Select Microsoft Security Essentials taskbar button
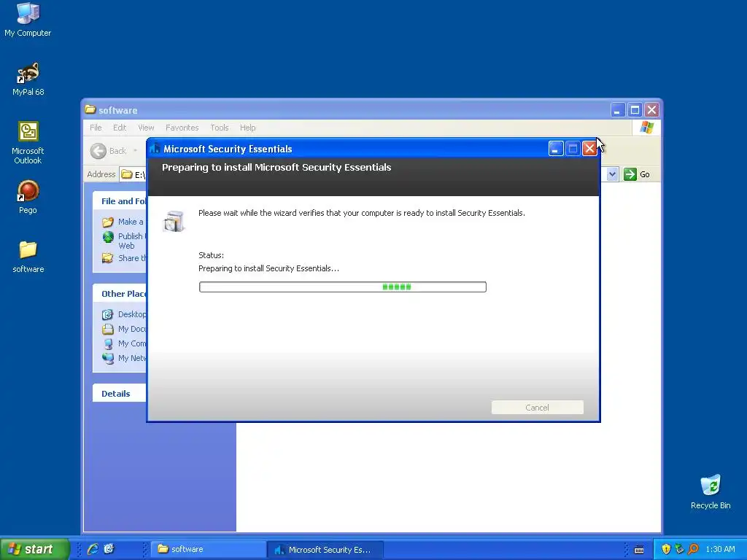747x560 pixels. [x=325, y=550]
